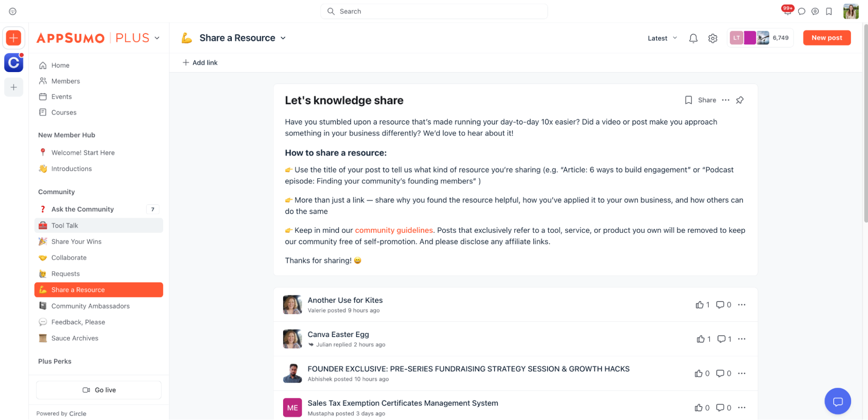Like the Another Use for Kites post

tap(699, 305)
